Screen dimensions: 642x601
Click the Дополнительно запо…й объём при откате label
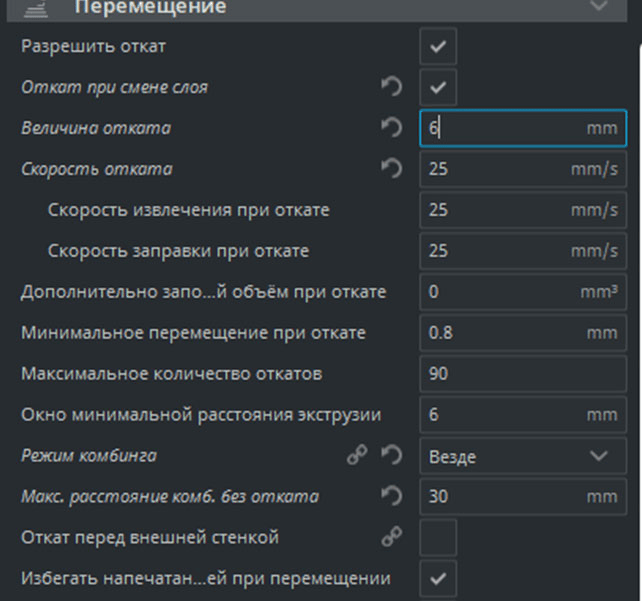pos(203,292)
